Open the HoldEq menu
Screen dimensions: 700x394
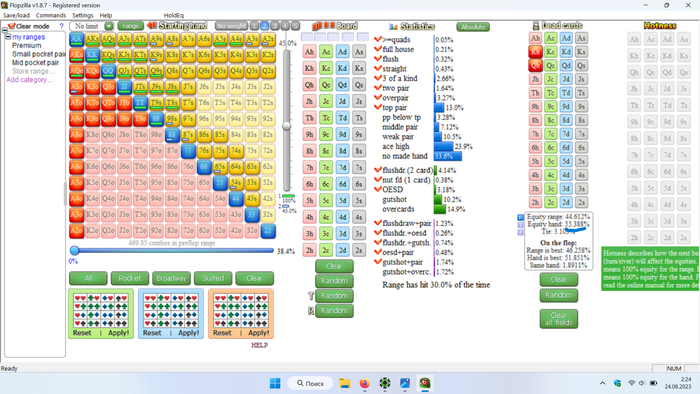[x=174, y=15]
